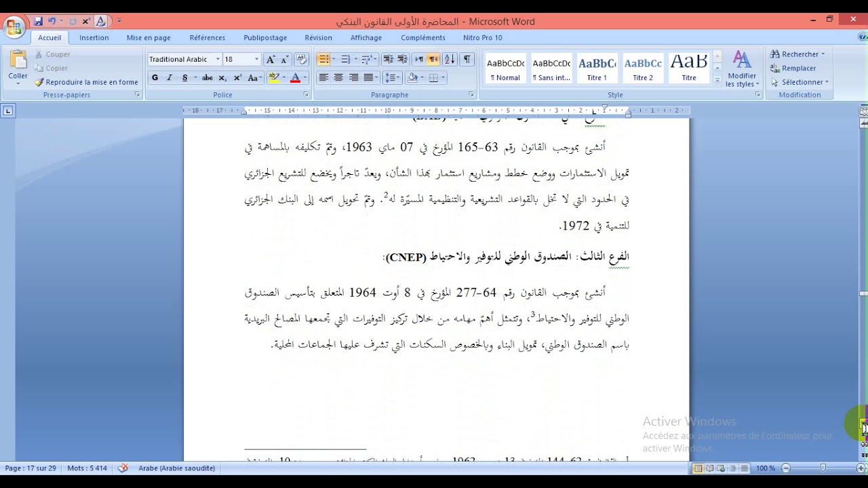
Task: Toggle show paragraph marks ¶
Action: click(467, 60)
